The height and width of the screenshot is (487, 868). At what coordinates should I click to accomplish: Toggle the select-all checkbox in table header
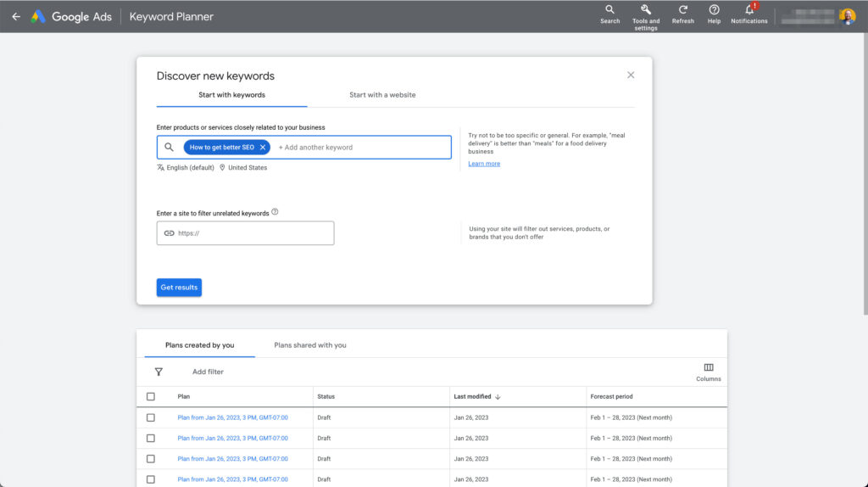tap(151, 396)
